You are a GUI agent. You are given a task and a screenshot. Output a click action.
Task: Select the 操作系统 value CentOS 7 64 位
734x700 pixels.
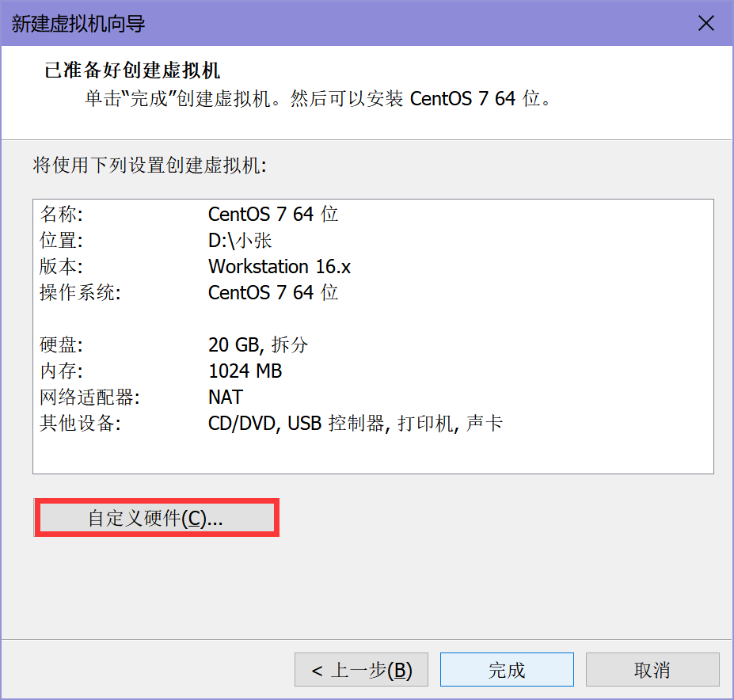[273, 293]
